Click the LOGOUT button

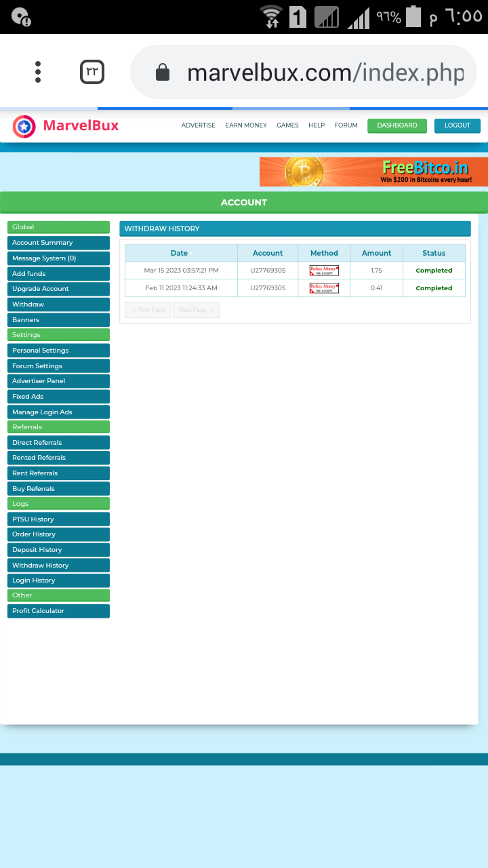pos(457,125)
